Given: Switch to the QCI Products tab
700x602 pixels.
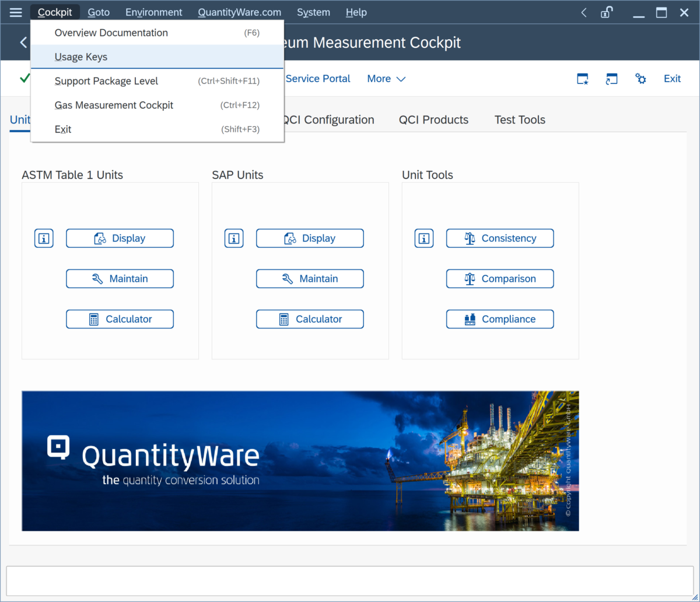Looking at the screenshot, I should (x=433, y=120).
